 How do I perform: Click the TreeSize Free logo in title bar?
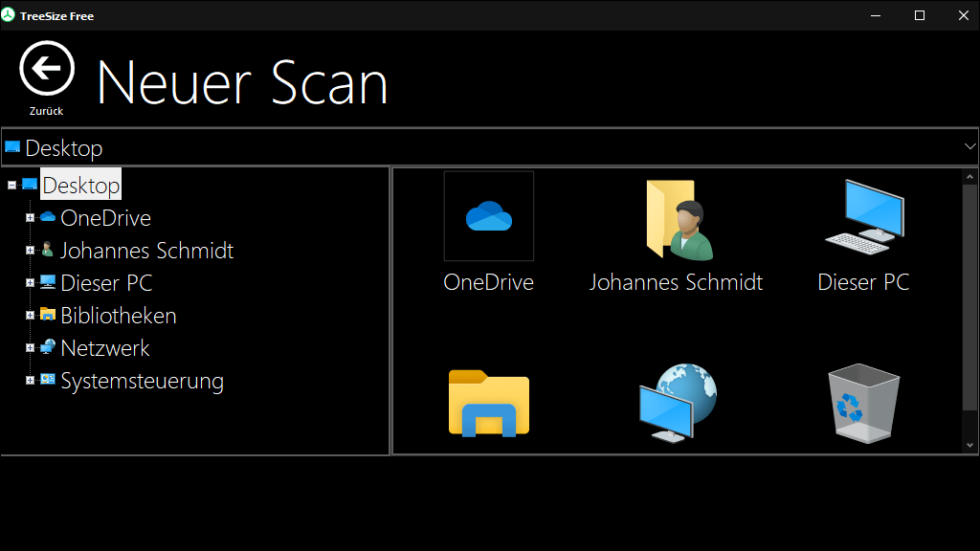(x=8, y=15)
